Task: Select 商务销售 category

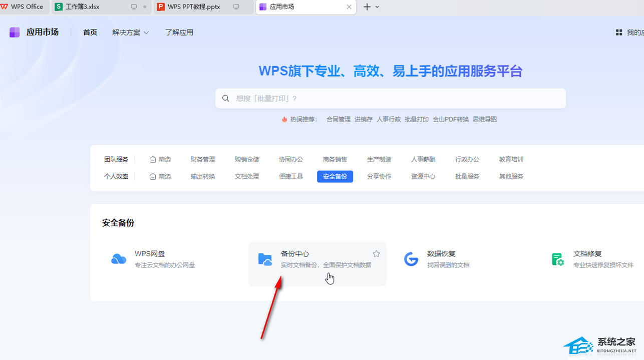Action: click(335, 160)
